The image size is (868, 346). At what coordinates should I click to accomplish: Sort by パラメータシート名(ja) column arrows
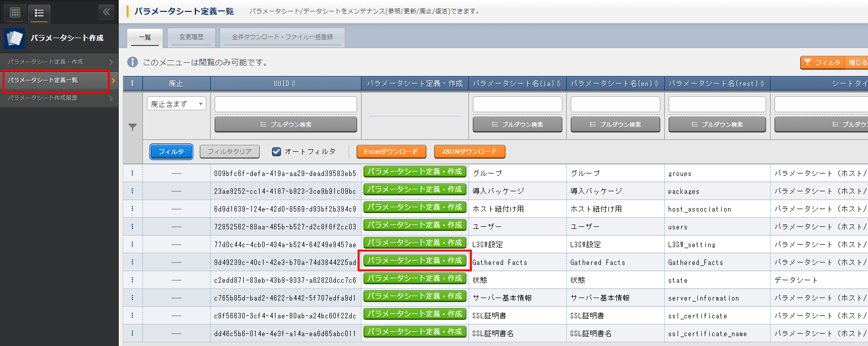[x=559, y=84]
